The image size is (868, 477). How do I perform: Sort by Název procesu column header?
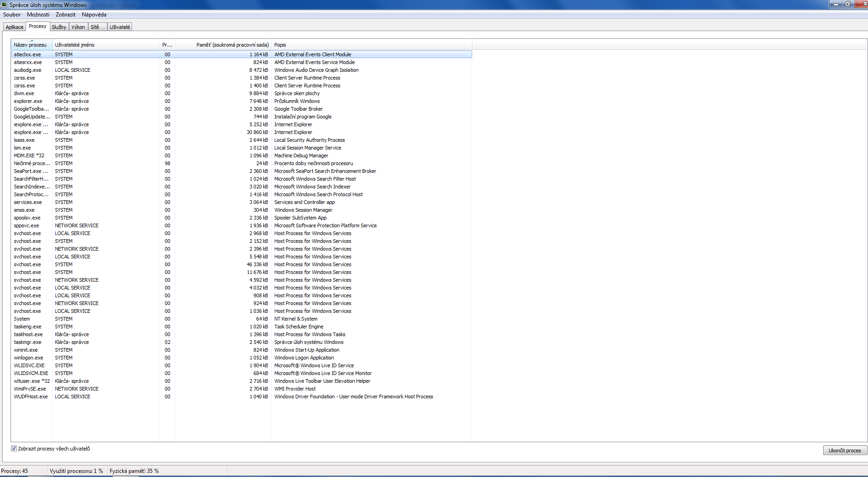pyautogui.click(x=32, y=45)
